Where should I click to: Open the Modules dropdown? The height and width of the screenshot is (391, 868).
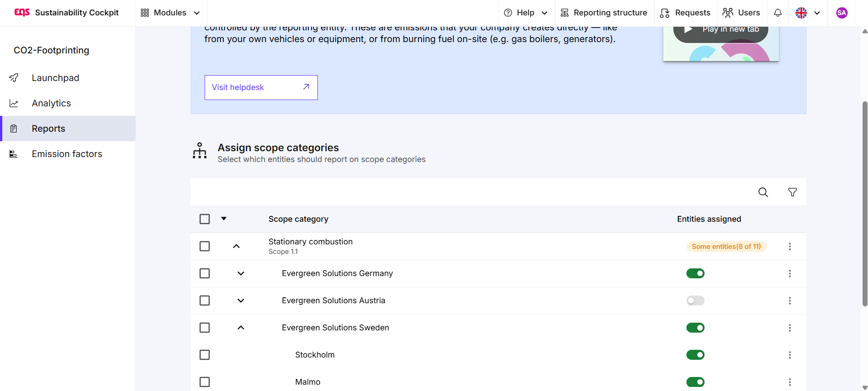(170, 13)
